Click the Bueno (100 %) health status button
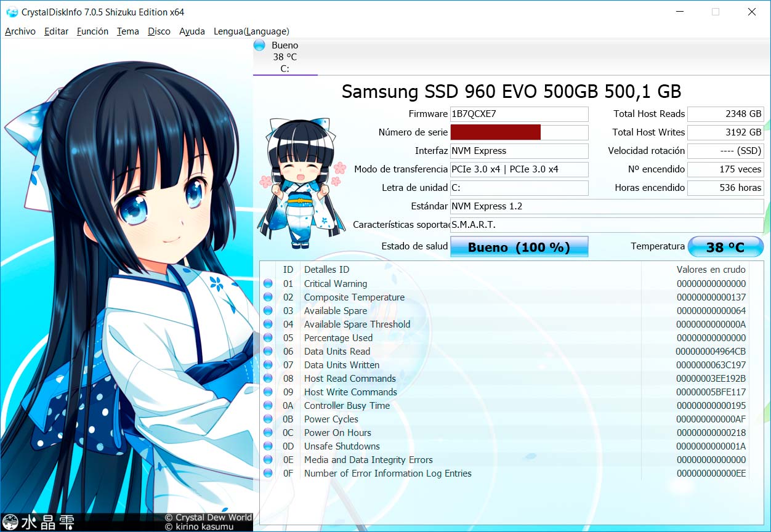 (x=519, y=247)
